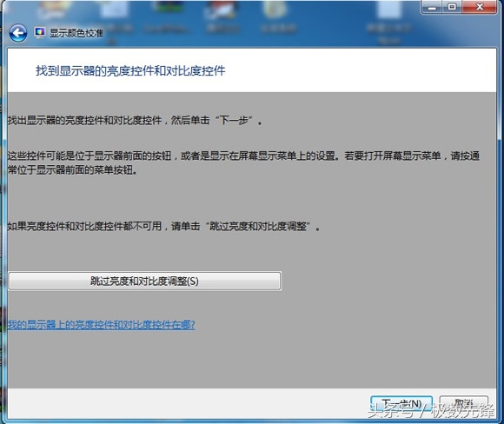Click 跳过亮度和对比度调整(S) button
Viewport: 504px width, 424px height.
tap(144, 281)
